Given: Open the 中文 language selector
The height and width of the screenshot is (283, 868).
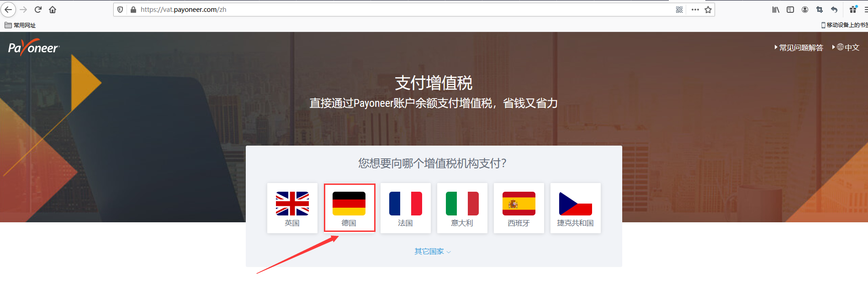Looking at the screenshot, I should 846,47.
